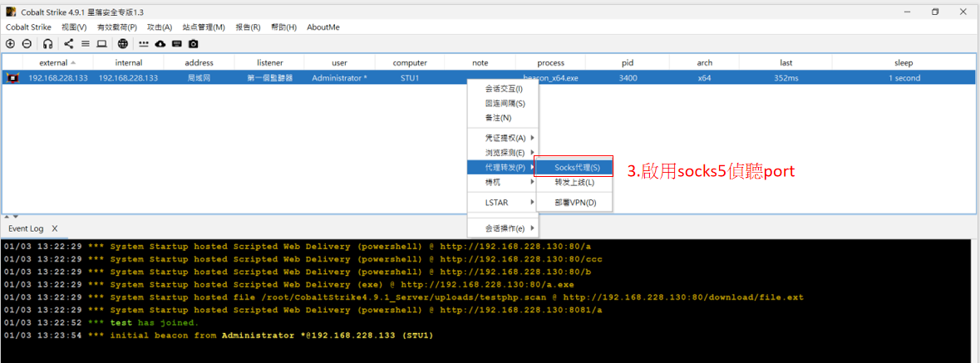Open the 攻击(A) menu
980x363 pixels.
(x=160, y=27)
